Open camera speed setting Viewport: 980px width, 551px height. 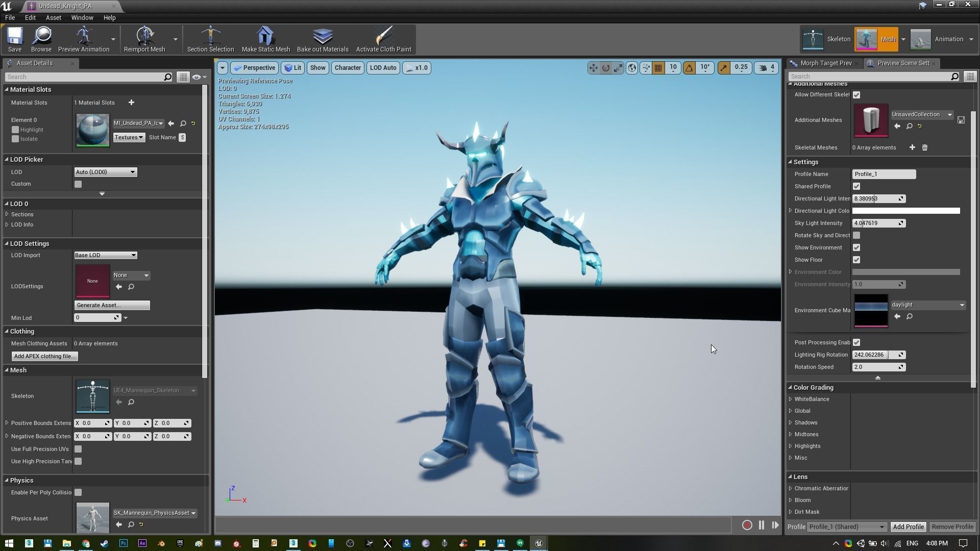point(767,68)
